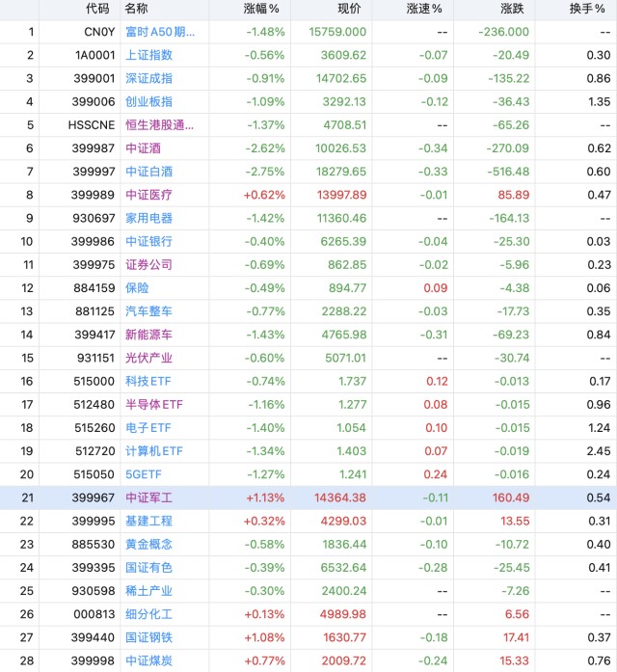This screenshot has height=672, width=617.
Task: Click the 名称 column header
Action: (137, 9)
